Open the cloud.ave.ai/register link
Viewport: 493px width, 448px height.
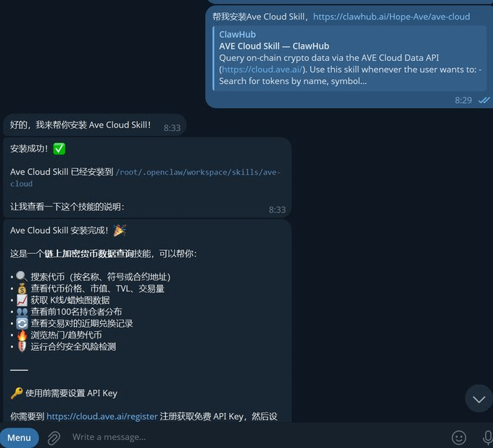click(102, 416)
